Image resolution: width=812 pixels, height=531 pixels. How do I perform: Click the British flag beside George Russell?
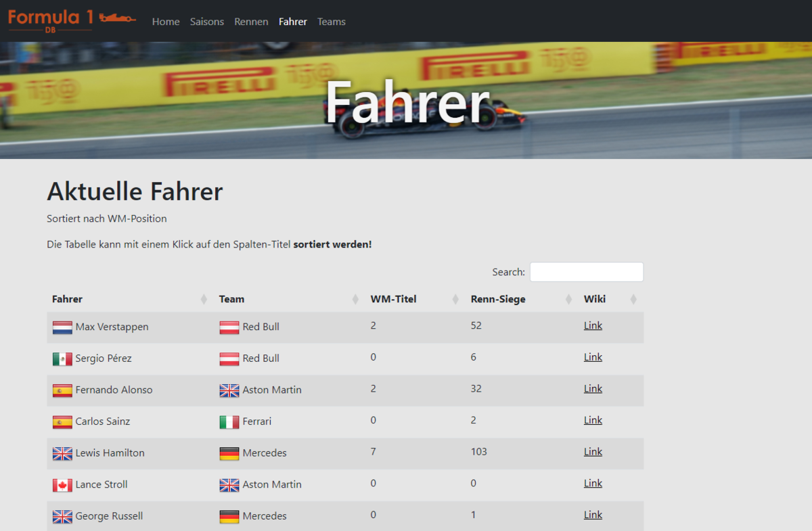tap(62, 517)
